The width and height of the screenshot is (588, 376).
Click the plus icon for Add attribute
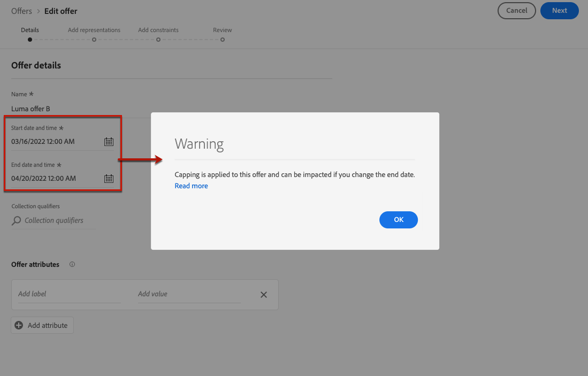[19, 325]
